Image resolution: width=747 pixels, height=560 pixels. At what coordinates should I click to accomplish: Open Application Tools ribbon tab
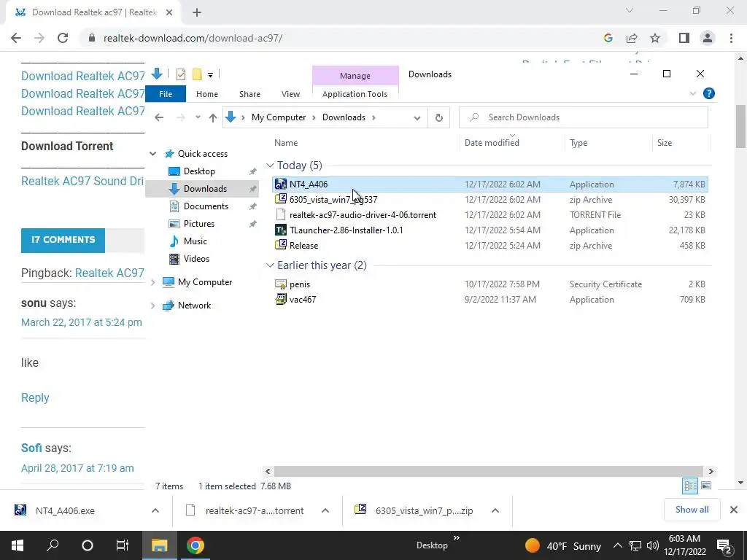click(355, 94)
